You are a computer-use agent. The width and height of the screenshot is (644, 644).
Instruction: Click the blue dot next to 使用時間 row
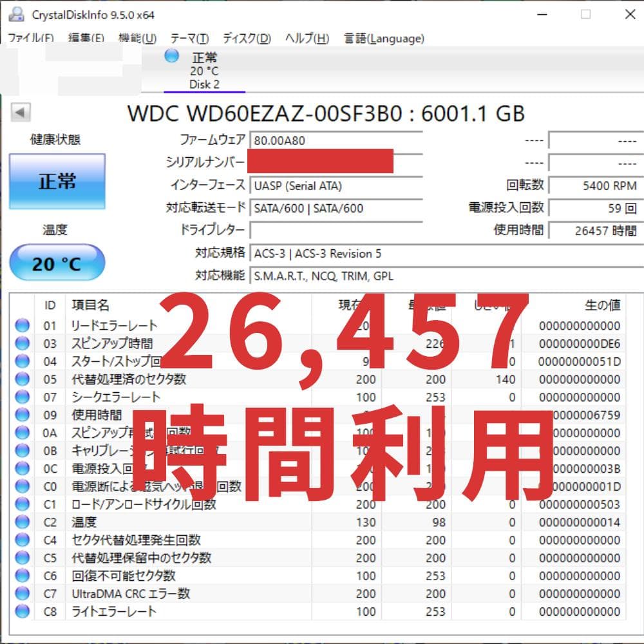point(22,415)
